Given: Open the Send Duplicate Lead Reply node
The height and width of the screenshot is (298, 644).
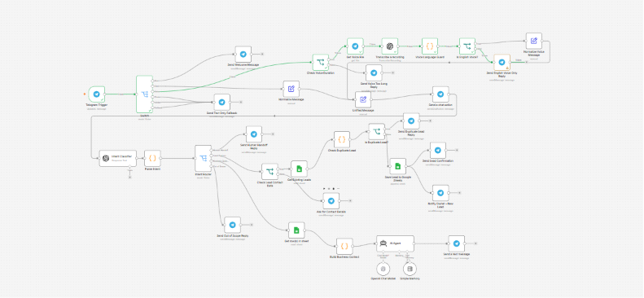Looking at the screenshot, I should (411, 121).
